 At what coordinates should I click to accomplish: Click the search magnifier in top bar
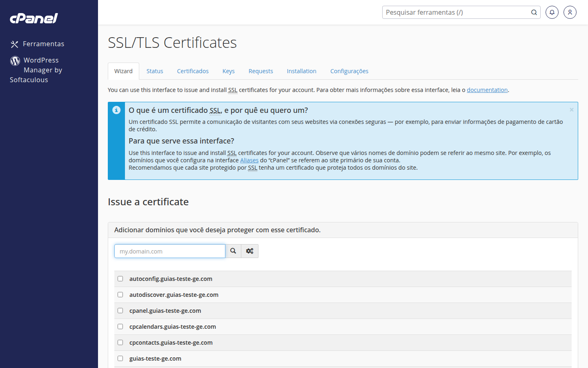point(534,12)
